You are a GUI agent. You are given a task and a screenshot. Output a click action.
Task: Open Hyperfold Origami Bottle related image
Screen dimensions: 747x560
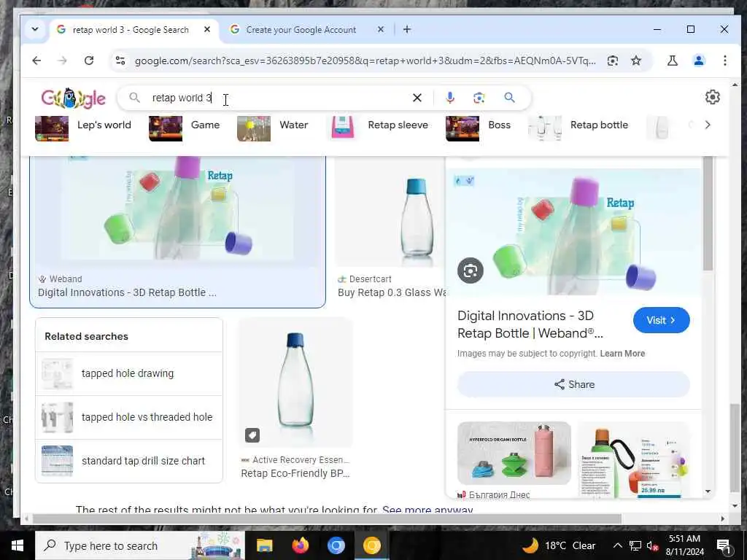click(x=514, y=453)
